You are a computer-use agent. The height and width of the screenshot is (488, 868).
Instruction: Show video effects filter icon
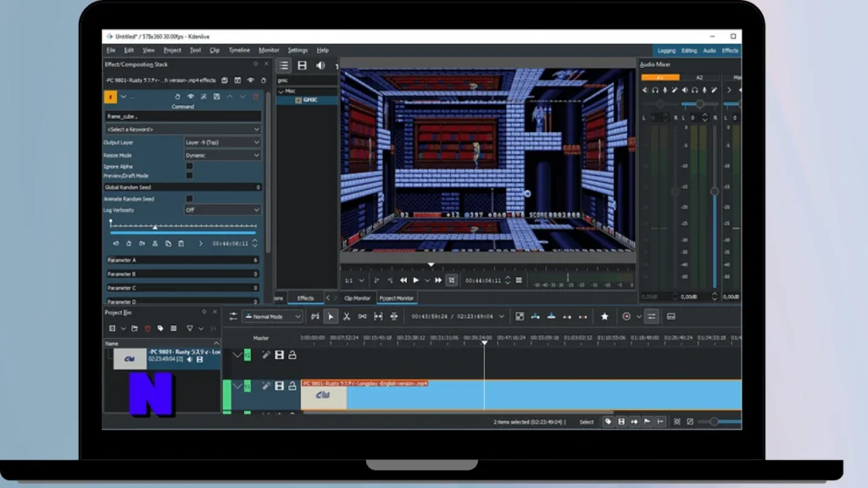click(x=302, y=66)
